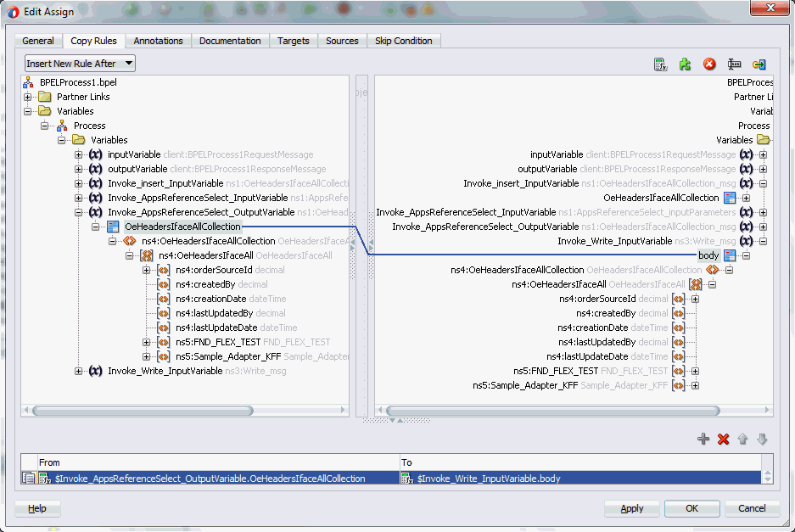Select right Invoke_AppsReferenceSelect_InputVariable row
This screenshot has width=795, height=532.
(564, 212)
